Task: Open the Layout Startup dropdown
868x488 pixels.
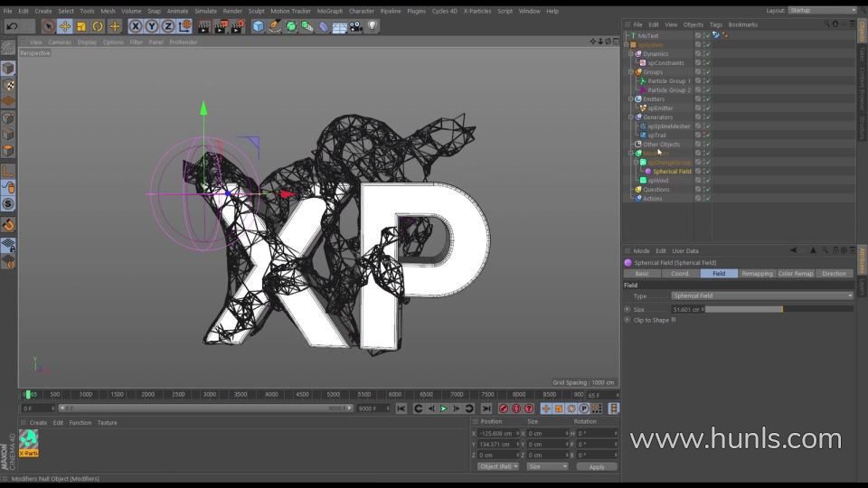Action: [x=822, y=11]
